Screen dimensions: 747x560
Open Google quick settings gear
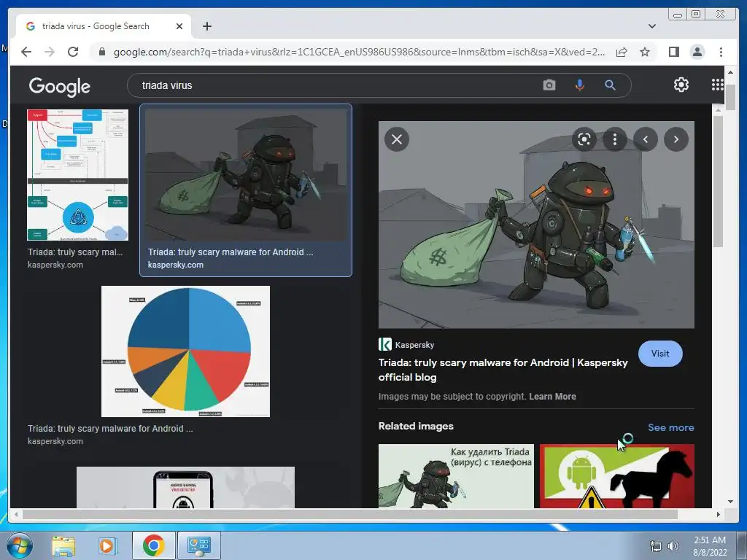coord(681,85)
